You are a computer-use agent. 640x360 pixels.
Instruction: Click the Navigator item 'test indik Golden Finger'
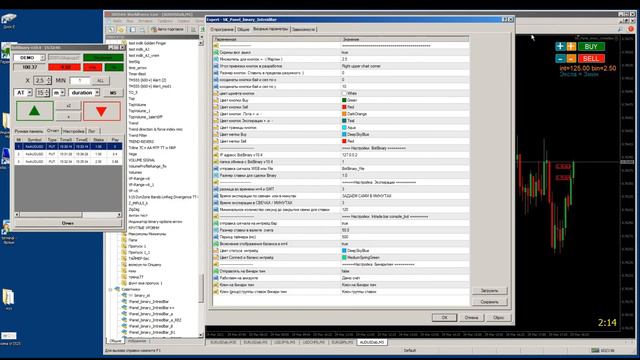[147, 43]
